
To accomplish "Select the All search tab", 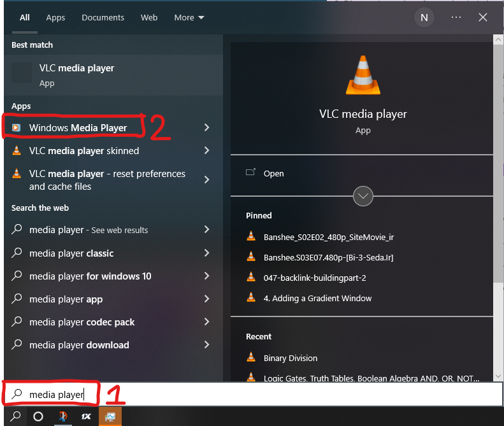I will coord(25,17).
